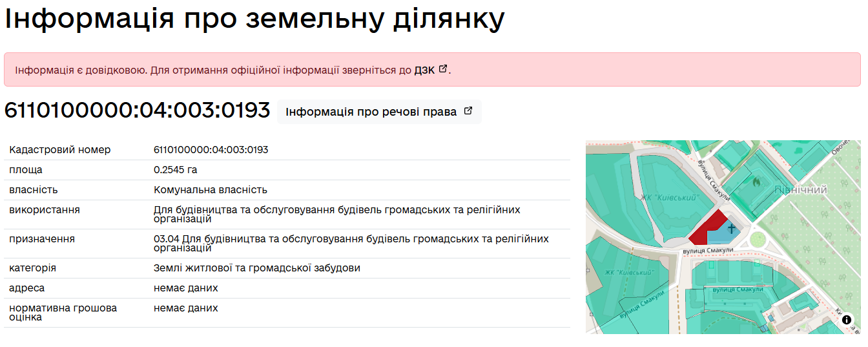Click the Комунальна власність value
Screen dimensions: 868x347
click(210, 190)
